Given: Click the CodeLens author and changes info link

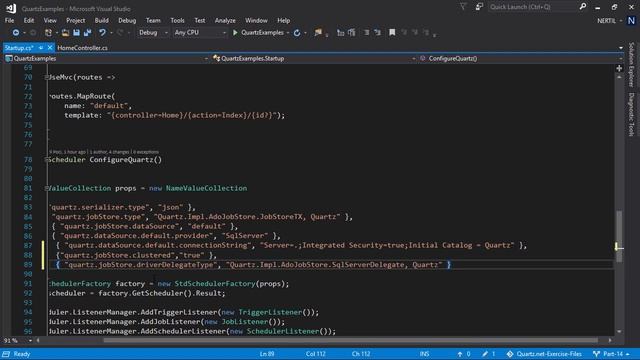Looking at the screenshot, I should (104, 152).
